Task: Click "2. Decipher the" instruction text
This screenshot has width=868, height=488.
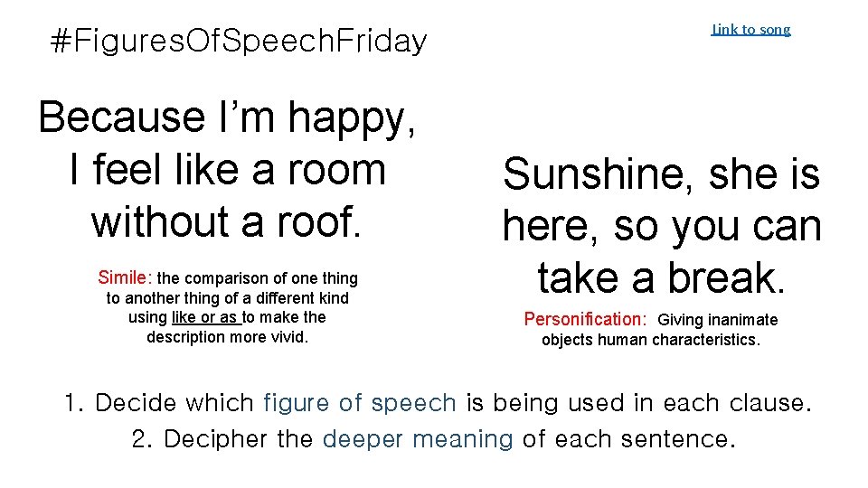Action: [222, 440]
